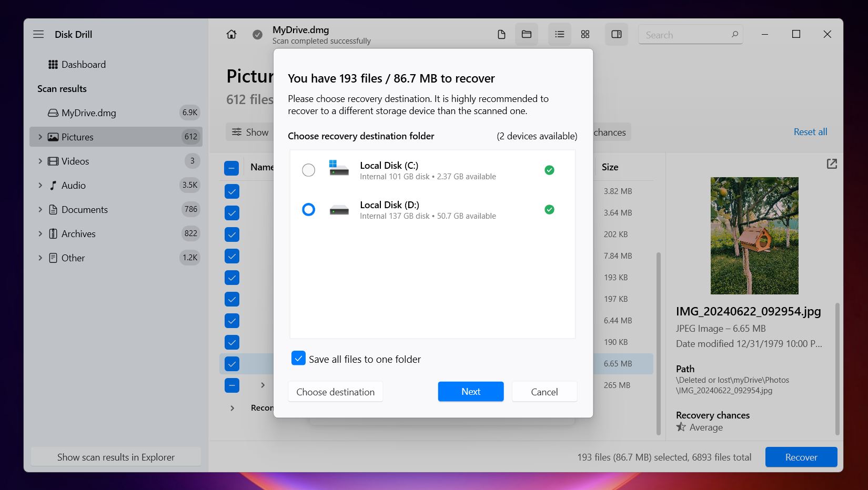Go to home screen icon
Image resolution: width=868 pixels, height=490 pixels.
coord(231,35)
